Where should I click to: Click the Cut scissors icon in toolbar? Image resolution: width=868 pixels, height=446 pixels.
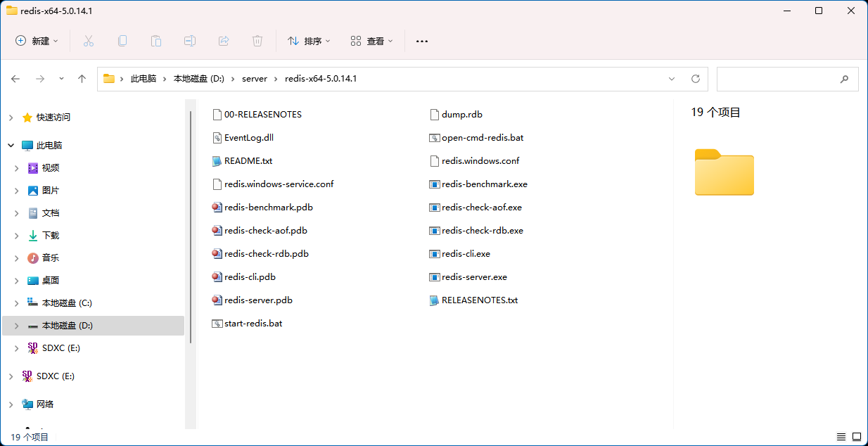(x=89, y=41)
